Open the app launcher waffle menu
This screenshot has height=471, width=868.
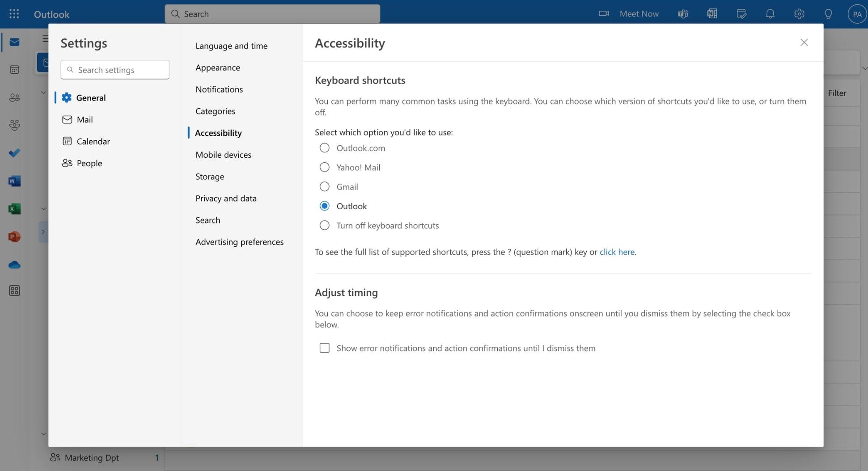[x=13, y=13]
